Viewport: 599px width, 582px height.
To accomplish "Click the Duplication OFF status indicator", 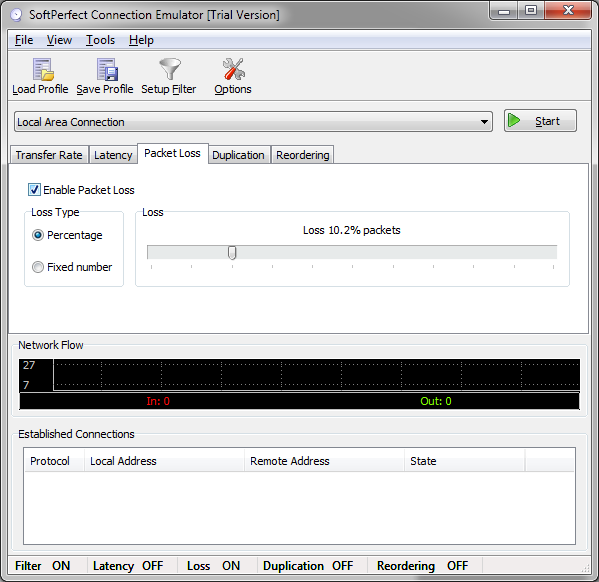I will point(308,566).
